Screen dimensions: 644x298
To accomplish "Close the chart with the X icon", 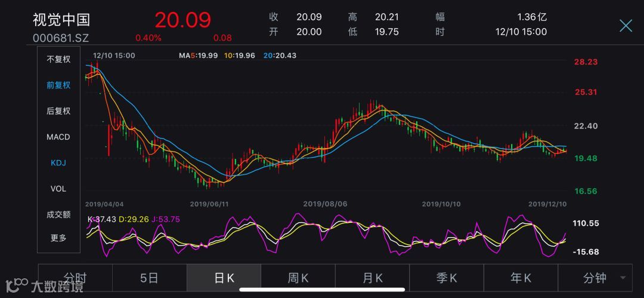I will 626,26.
